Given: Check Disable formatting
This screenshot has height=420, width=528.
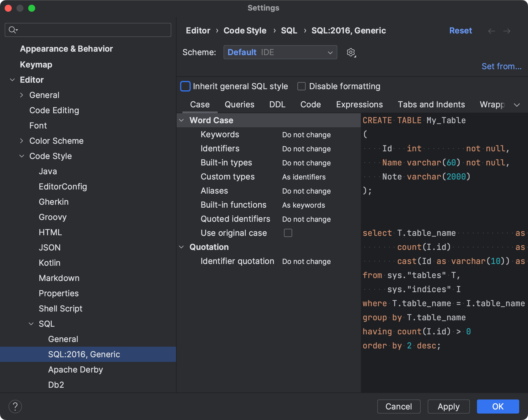Looking at the screenshot, I should (x=301, y=86).
